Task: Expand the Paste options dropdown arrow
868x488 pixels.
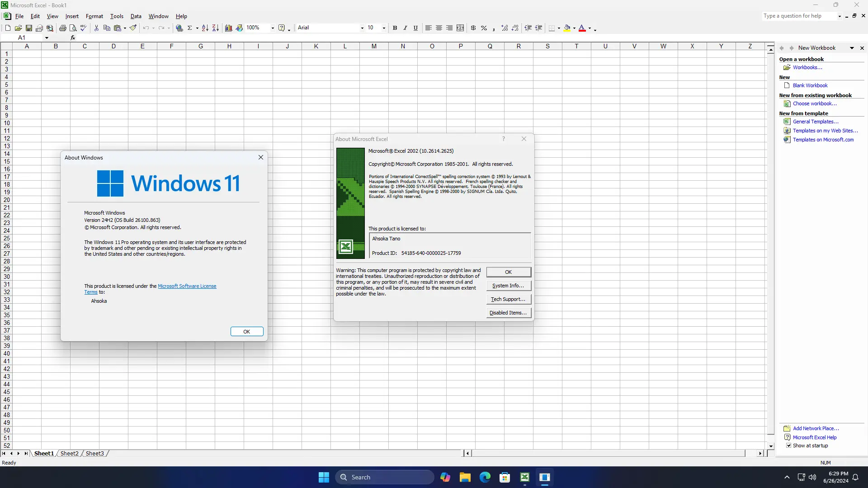Action: [125, 28]
